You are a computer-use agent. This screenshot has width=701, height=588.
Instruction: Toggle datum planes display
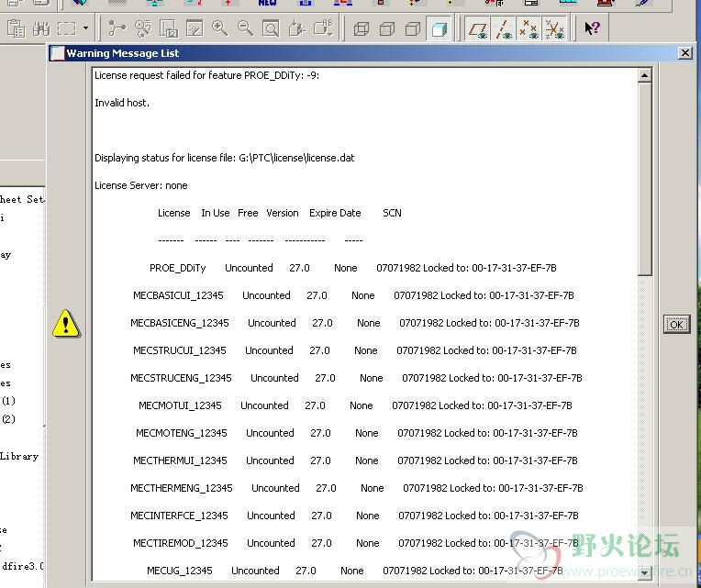point(477,29)
